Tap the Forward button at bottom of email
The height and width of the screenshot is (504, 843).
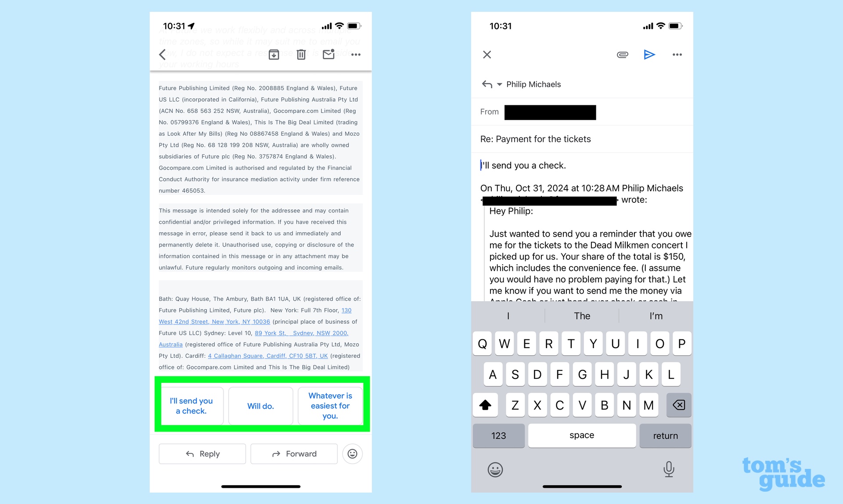pyautogui.click(x=294, y=453)
